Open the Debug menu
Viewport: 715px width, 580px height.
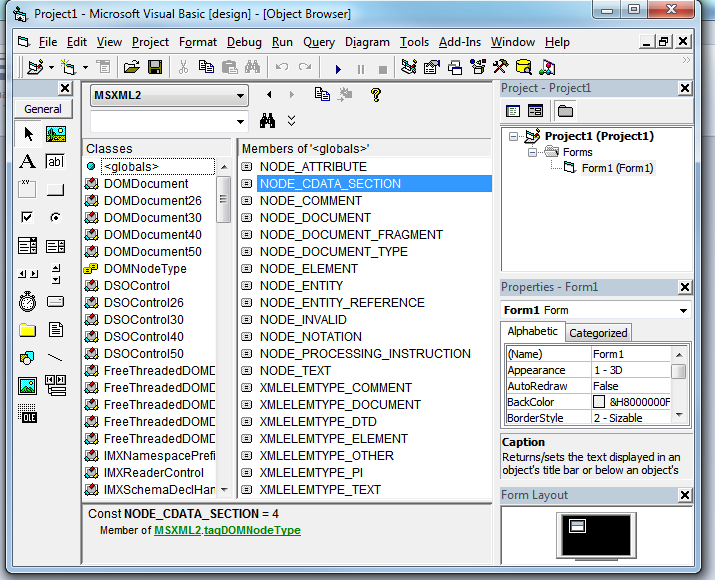pos(244,42)
